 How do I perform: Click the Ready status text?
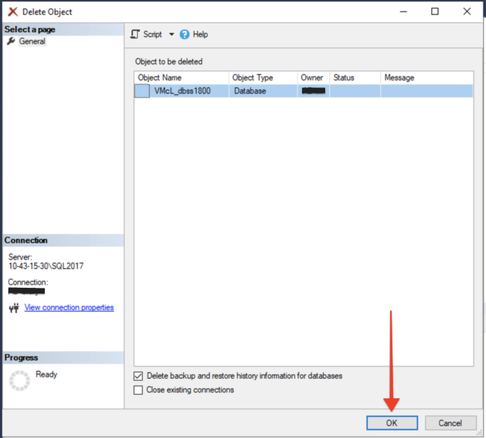(x=46, y=374)
